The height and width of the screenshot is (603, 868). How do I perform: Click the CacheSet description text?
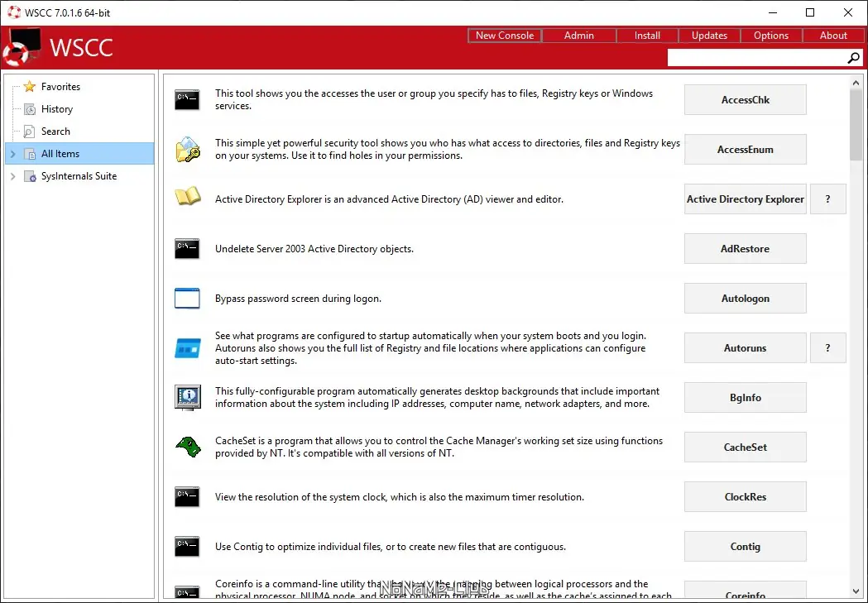[439, 447]
